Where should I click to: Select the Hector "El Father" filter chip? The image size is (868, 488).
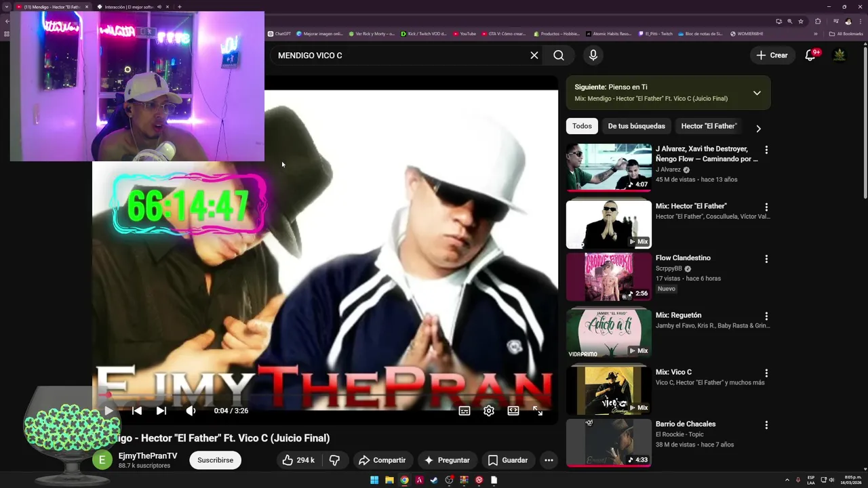pyautogui.click(x=709, y=126)
